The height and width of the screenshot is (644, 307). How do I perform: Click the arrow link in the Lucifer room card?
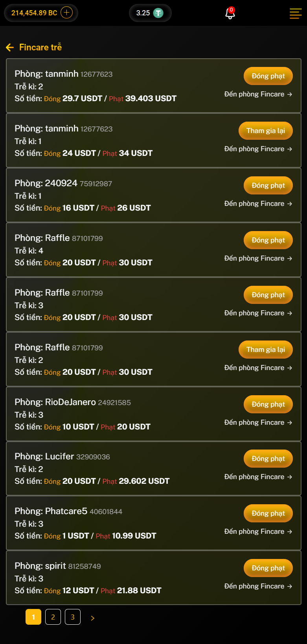290,477
